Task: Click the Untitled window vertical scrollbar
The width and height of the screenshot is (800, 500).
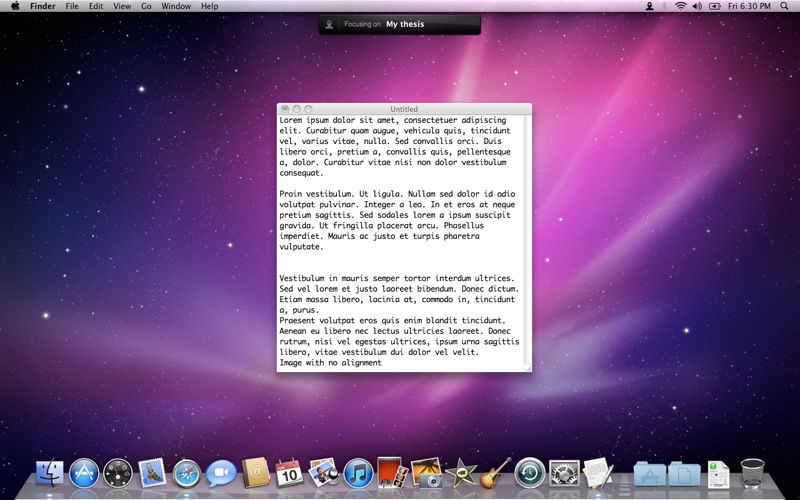Action: 528,240
